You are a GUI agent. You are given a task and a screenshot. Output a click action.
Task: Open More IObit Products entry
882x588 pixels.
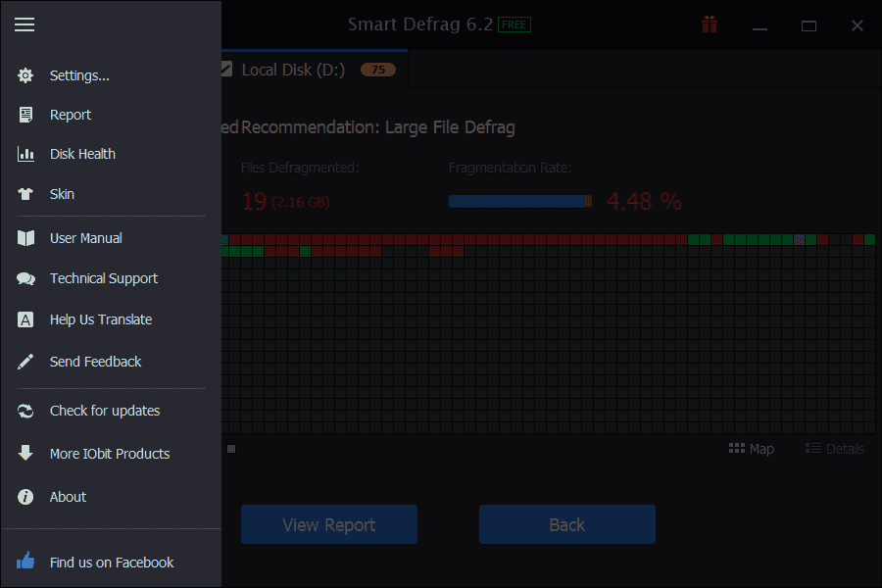pos(111,454)
